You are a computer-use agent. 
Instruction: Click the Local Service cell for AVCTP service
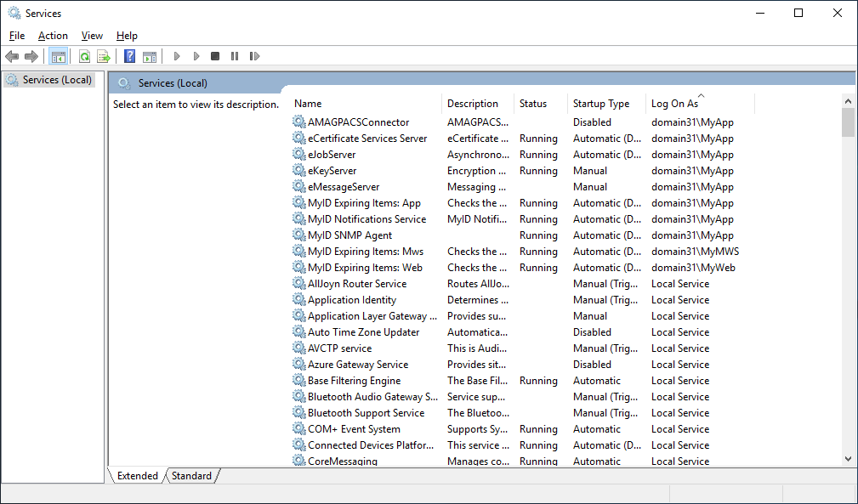(x=680, y=348)
